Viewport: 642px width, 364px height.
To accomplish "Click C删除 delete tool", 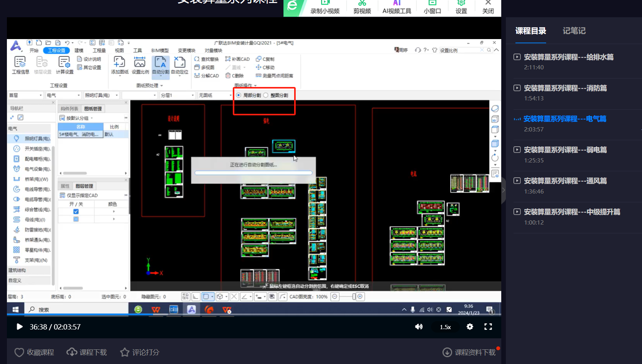I will (x=234, y=76).
